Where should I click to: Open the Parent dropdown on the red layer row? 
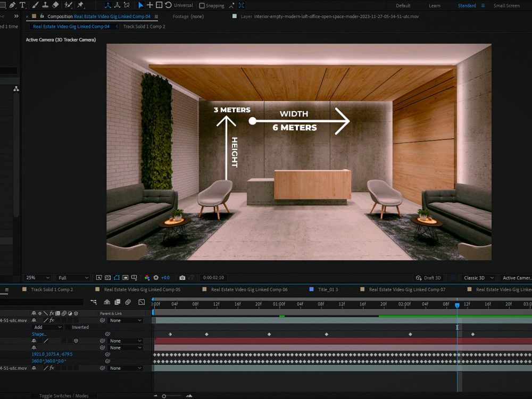tap(126, 340)
